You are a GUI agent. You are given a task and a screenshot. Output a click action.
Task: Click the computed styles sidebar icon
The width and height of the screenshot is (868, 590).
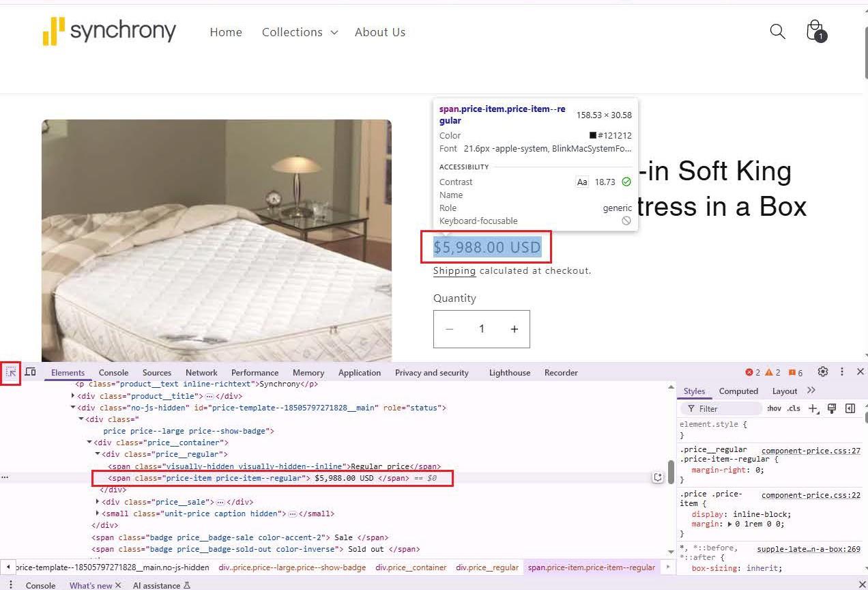(x=850, y=408)
